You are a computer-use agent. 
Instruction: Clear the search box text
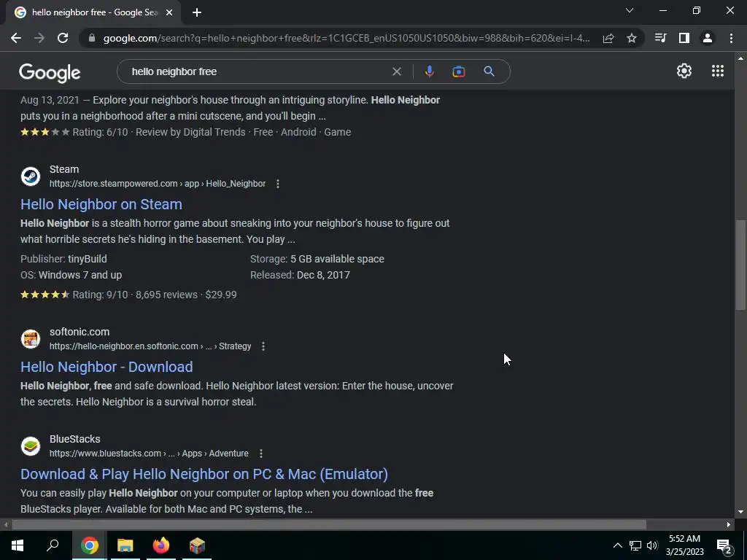click(396, 71)
